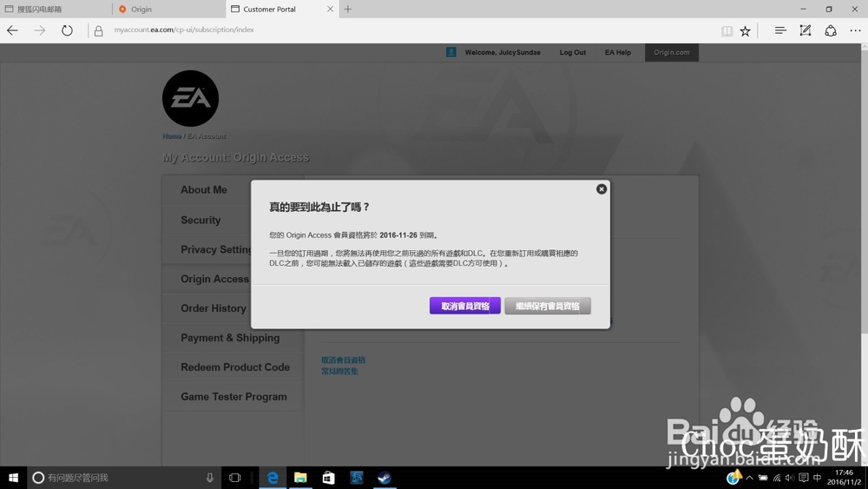The height and width of the screenshot is (489, 868).
Task: Click the 取消會員資格 blue page link
Action: (x=343, y=360)
